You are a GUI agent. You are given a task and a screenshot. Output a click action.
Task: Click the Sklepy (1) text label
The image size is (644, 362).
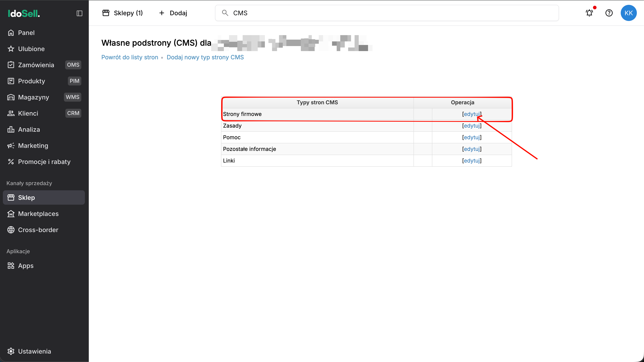[128, 13]
